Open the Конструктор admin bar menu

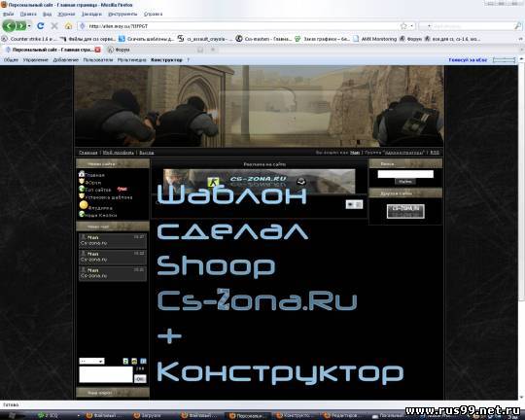[166, 60]
